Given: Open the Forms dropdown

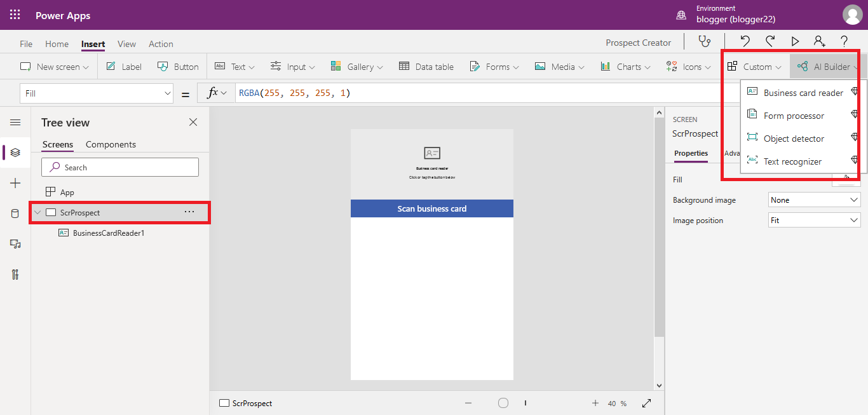Looking at the screenshot, I should (x=494, y=67).
